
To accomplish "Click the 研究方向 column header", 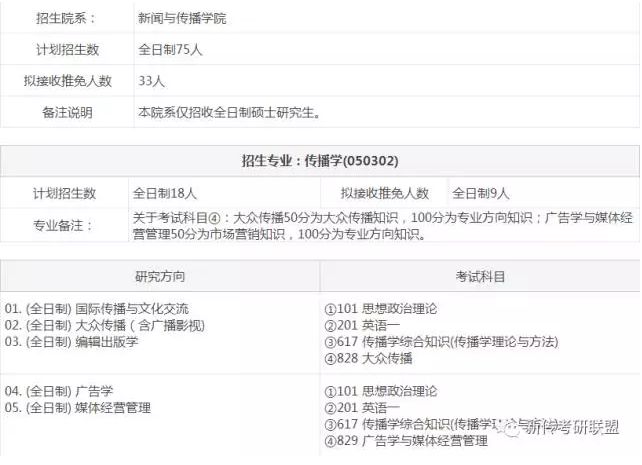I will [x=160, y=276].
